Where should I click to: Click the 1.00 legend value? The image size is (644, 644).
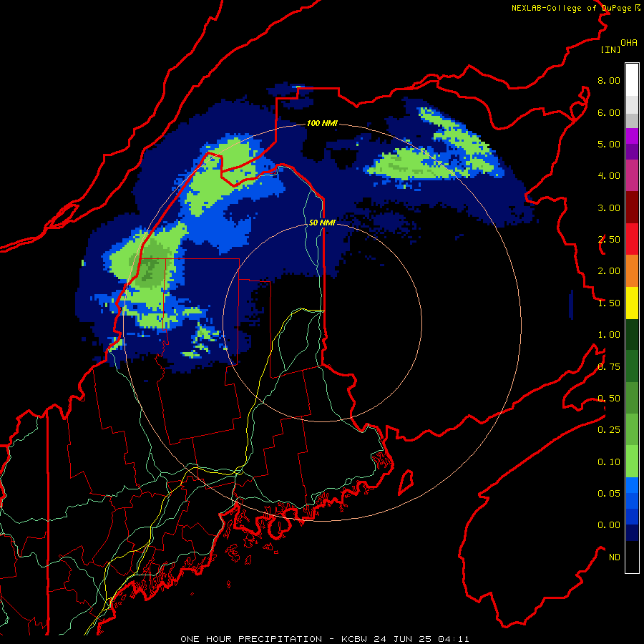click(x=609, y=335)
